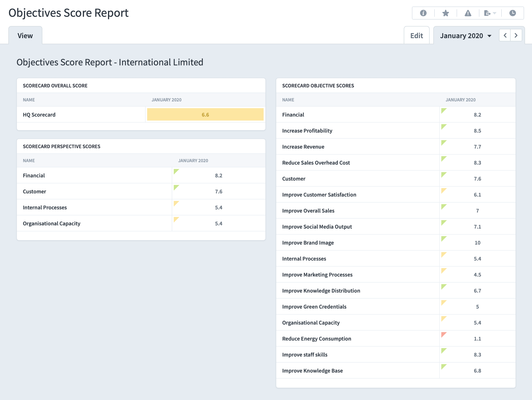Viewport: 532px width, 400px height.
Task: Open Improve Brand Image objective
Action: 308,243
